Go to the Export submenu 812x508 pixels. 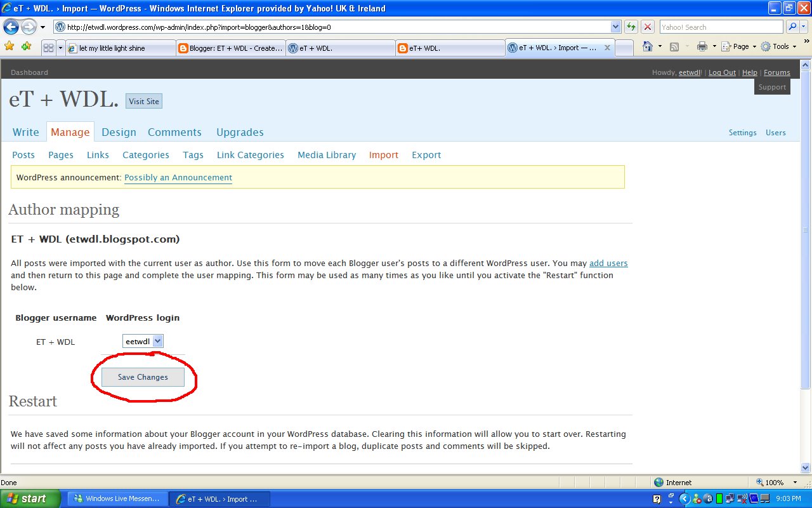426,155
